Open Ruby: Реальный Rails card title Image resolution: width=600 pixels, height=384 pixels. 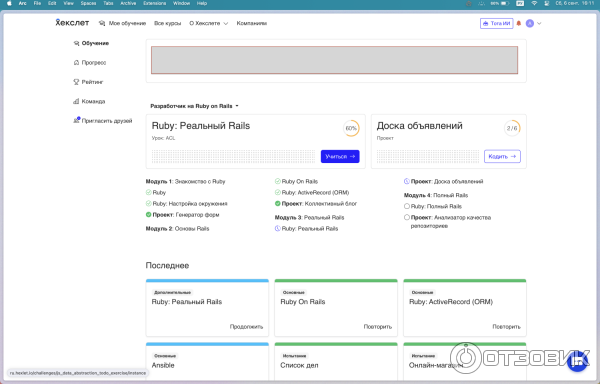click(x=201, y=126)
